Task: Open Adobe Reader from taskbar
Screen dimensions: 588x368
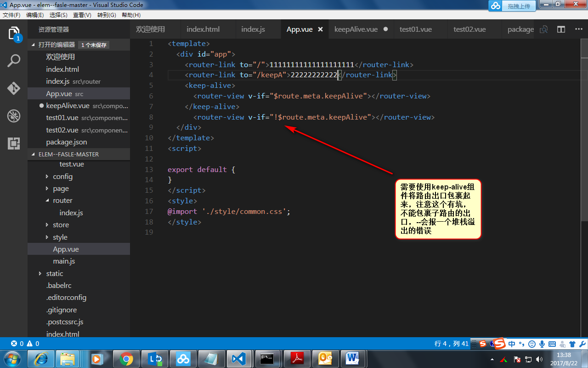Action: tap(296, 358)
